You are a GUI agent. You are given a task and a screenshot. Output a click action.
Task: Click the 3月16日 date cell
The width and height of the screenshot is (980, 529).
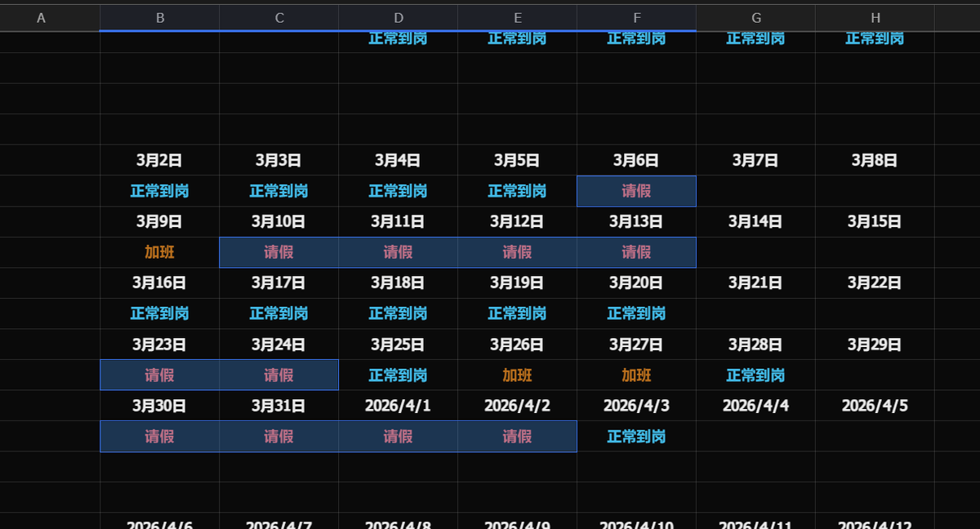point(160,283)
